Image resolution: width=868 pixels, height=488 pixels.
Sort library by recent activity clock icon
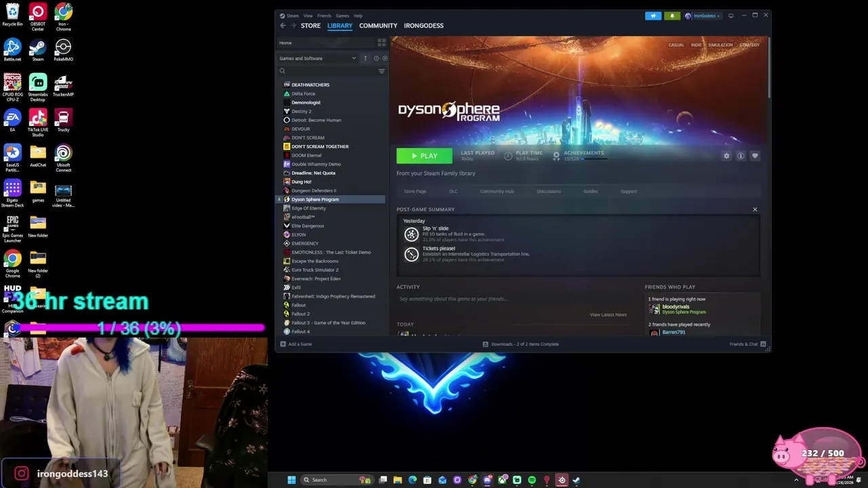[x=376, y=58]
